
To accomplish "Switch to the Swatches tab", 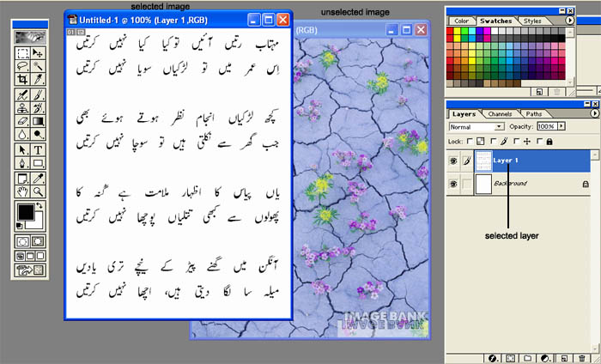I will pos(496,21).
